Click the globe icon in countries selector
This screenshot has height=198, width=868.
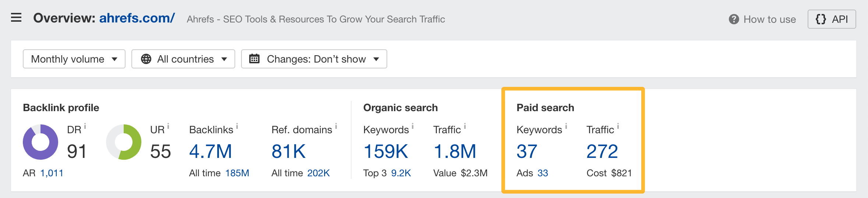pyautogui.click(x=146, y=59)
